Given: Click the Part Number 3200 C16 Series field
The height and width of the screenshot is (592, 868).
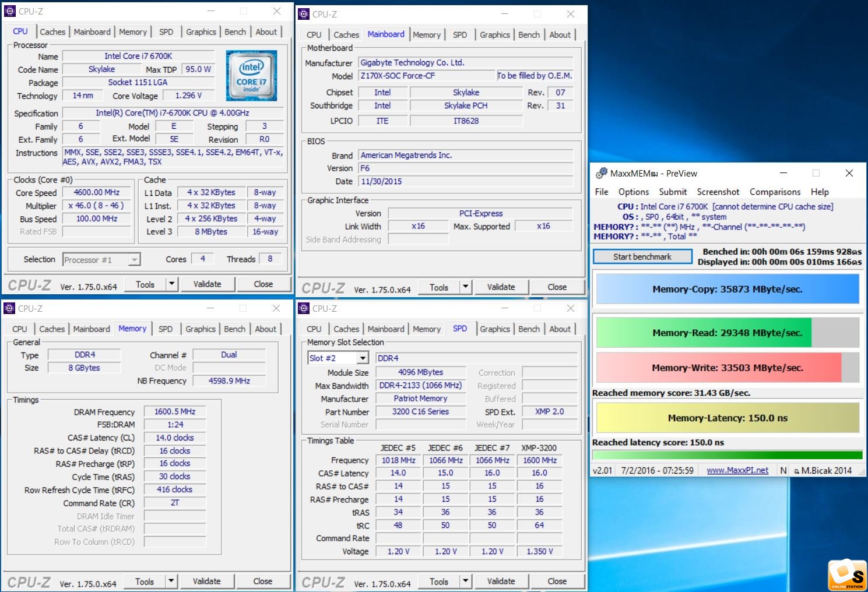Looking at the screenshot, I should pyautogui.click(x=421, y=411).
